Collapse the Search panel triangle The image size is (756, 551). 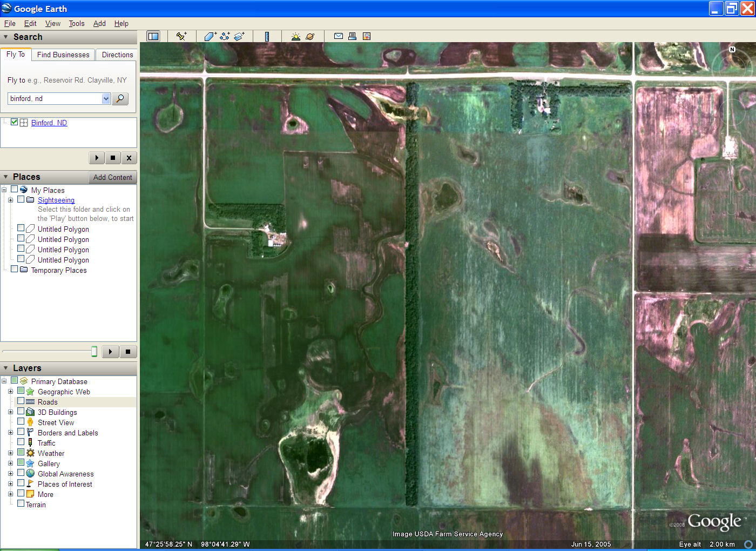coord(6,37)
